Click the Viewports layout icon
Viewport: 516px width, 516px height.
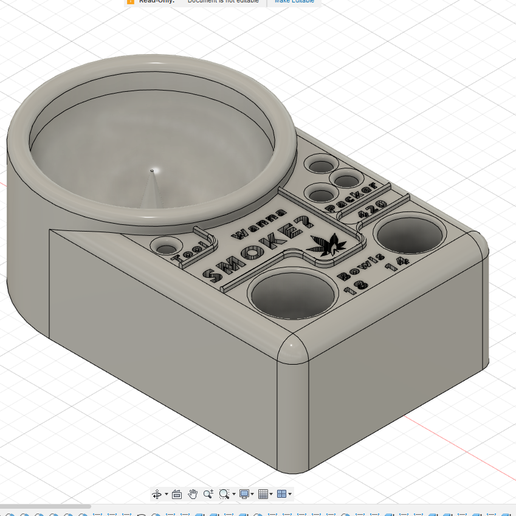[282, 494]
